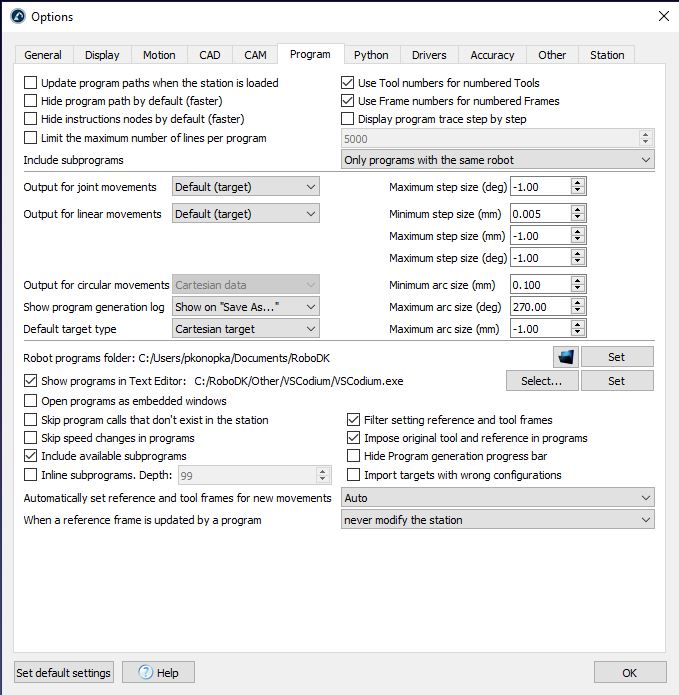Viewport: 679px width, 695px height.
Task: Toggle Skip speed changes in programs
Action: coord(31,438)
